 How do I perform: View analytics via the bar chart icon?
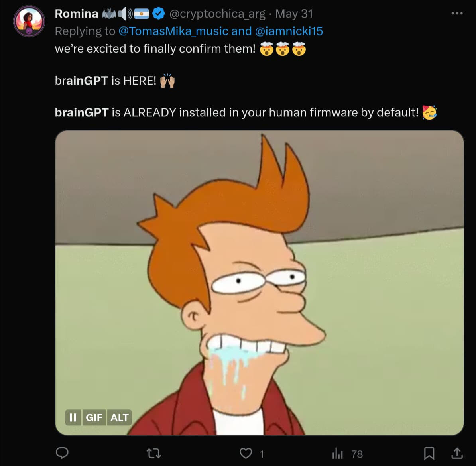coord(337,453)
